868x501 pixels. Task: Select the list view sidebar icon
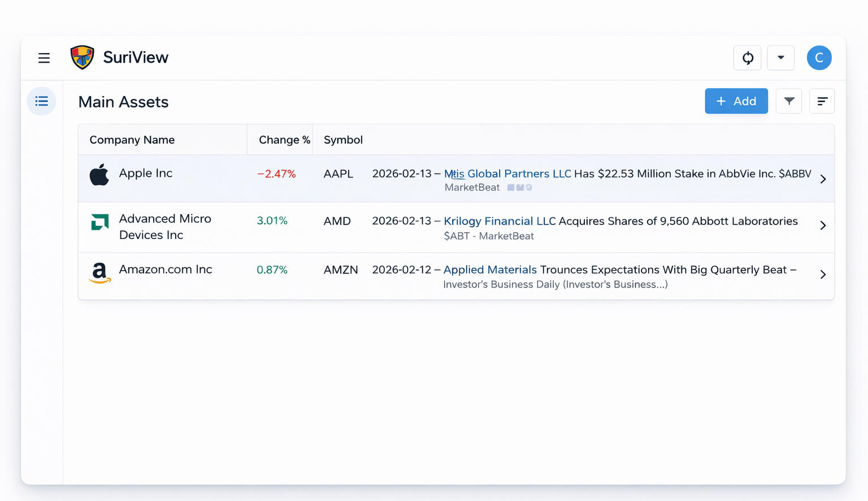pos(41,102)
